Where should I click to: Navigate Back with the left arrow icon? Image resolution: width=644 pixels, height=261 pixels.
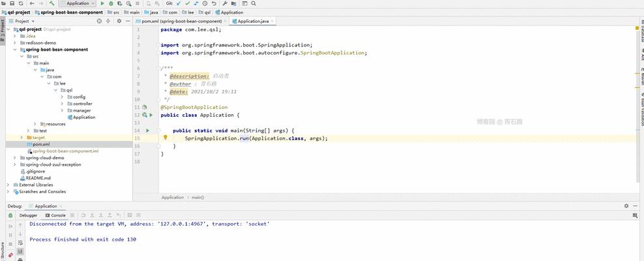click(x=32, y=3)
